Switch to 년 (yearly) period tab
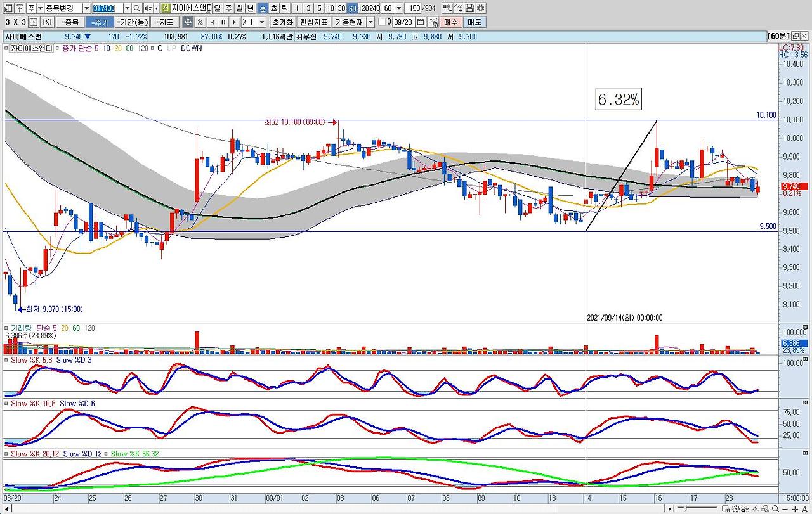 pos(251,8)
